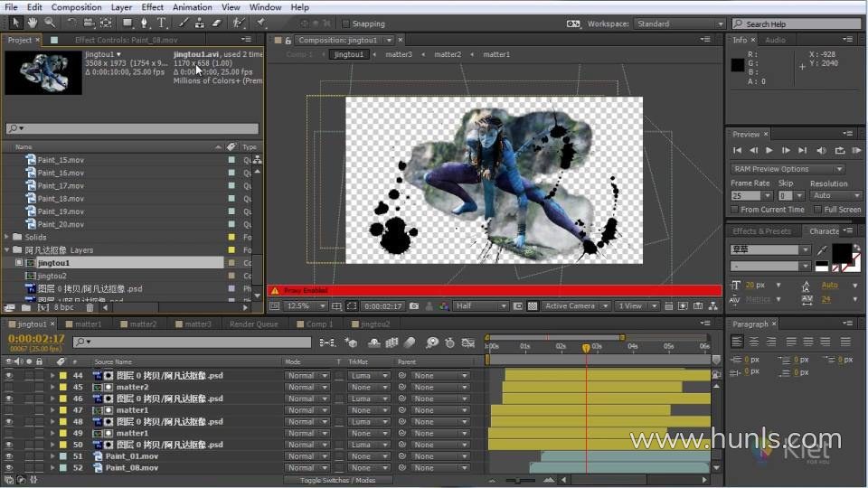The image size is (868, 488).
Task: Click the Play button in Preview panel
Action: 769,150
